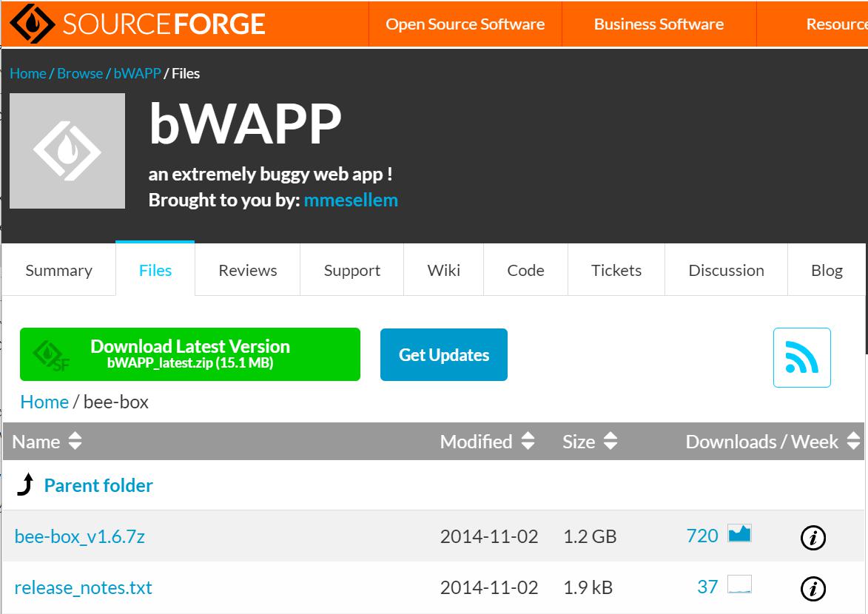This screenshot has width=868, height=614.
Task: View info icon for release_notes.txt
Action: tap(813, 589)
